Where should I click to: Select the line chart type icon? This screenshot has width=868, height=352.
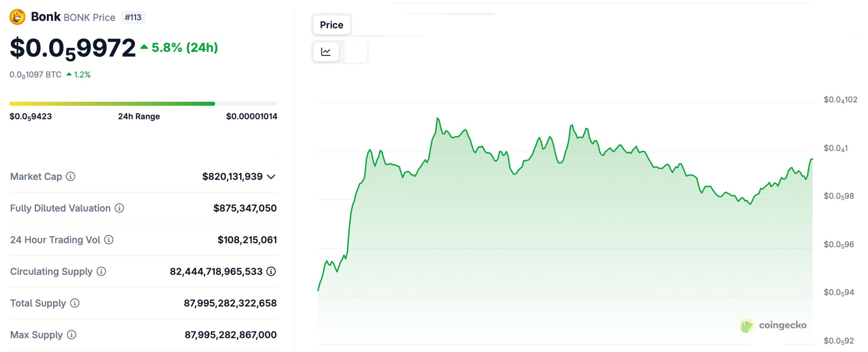click(326, 52)
